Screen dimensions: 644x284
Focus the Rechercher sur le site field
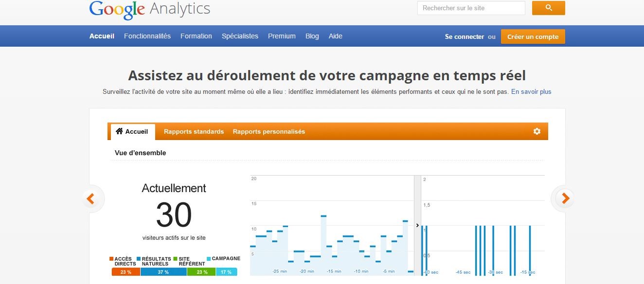pyautogui.click(x=471, y=8)
